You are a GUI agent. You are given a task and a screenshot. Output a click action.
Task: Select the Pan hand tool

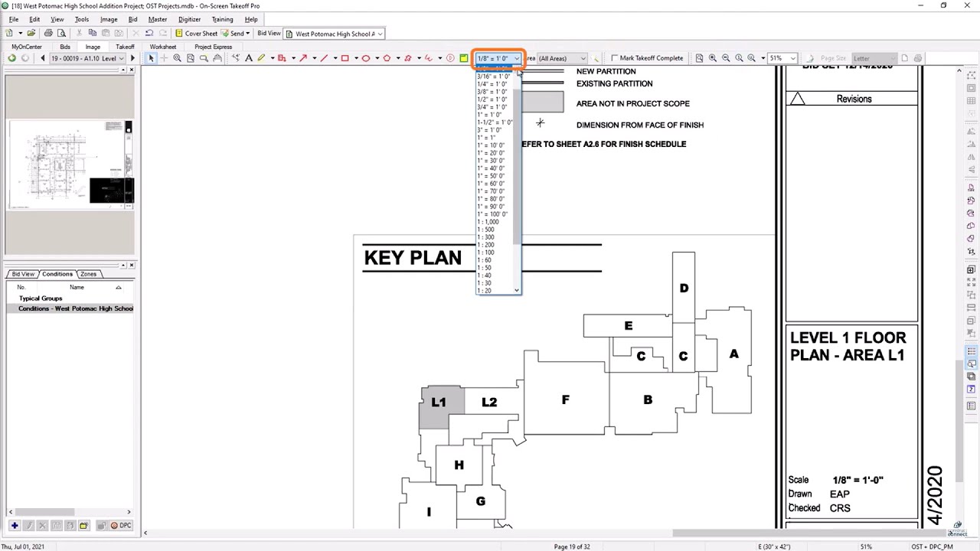[x=217, y=58]
